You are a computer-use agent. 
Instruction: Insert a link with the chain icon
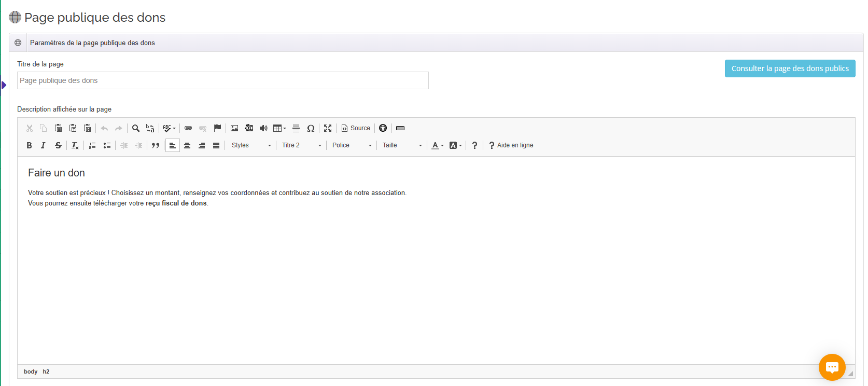pos(188,128)
